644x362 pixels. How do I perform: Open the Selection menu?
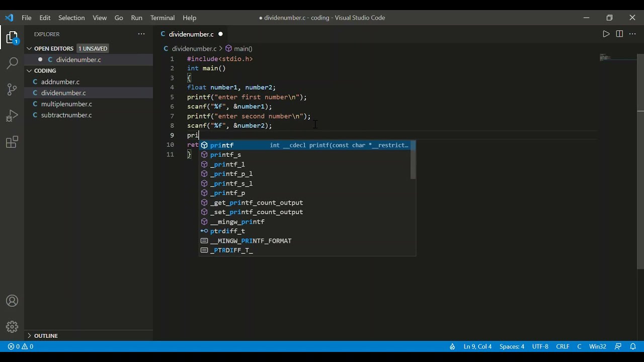click(71, 18)
